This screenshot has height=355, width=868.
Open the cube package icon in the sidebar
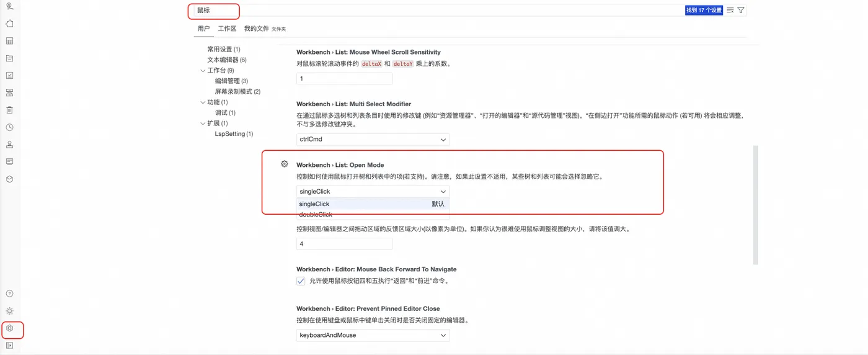(9, 179)
